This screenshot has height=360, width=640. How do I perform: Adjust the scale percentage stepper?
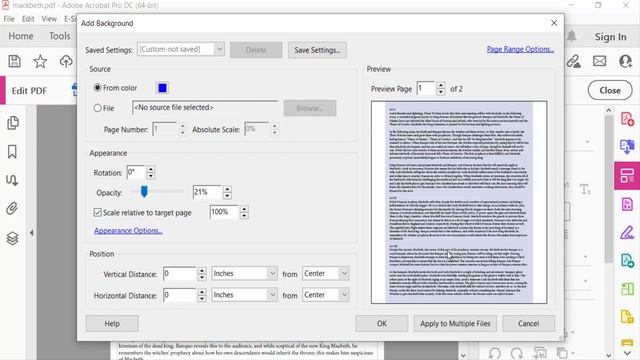(244, 212)
